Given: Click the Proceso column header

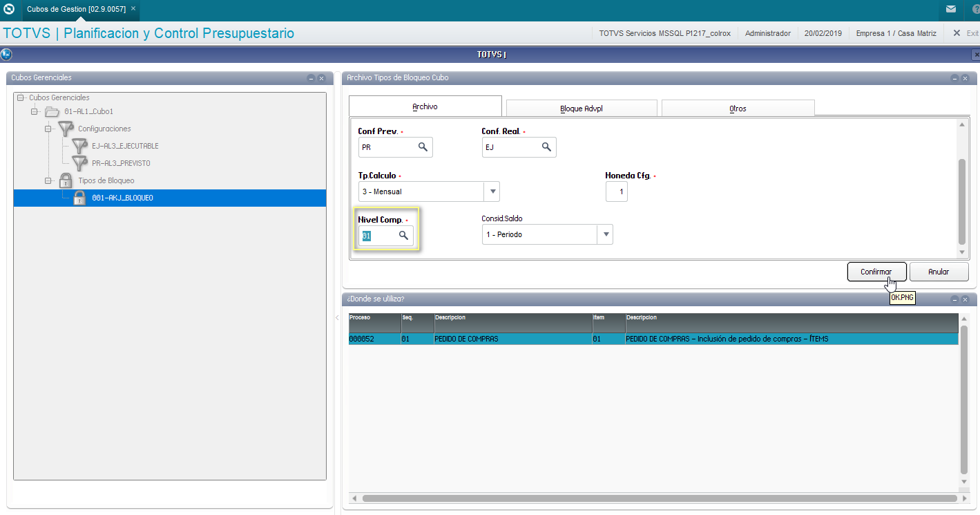Looking at the screenshot, I should 375,323.
